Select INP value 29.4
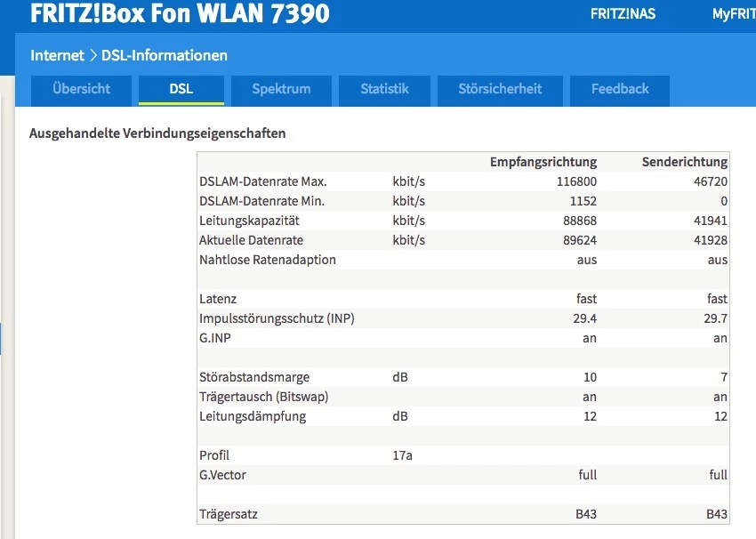The width and height of the screenshot is (756, 539). pos(585,318)
